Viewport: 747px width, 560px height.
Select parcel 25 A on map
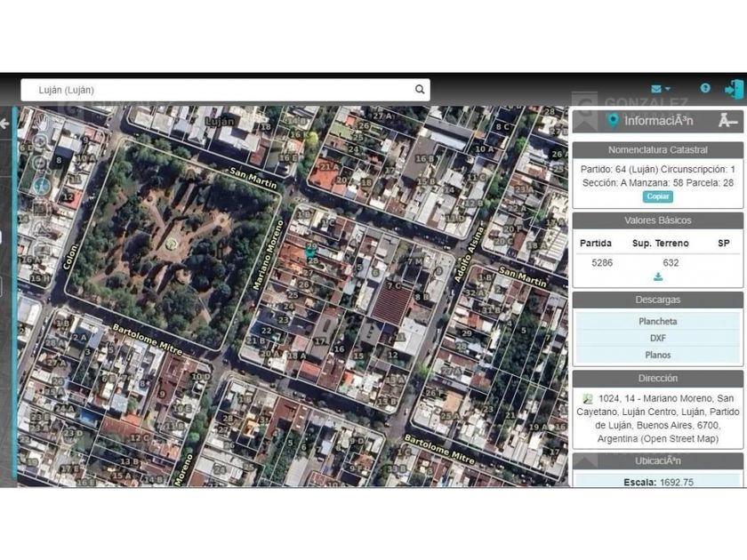pos(450,416)
